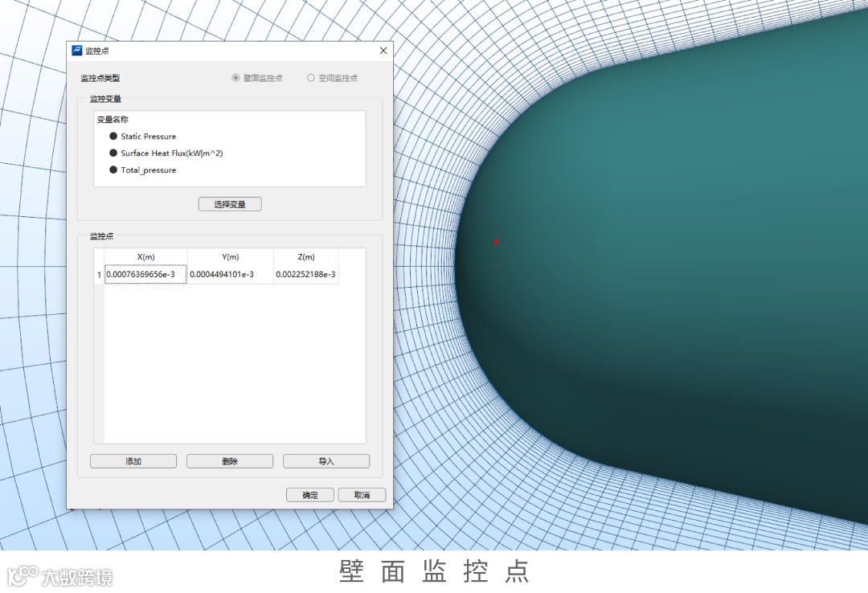Image resolution: width=868 pixels, height=593 pixels.
Task: Click the app icon in dialog title bar
Action: pos(77,51)
